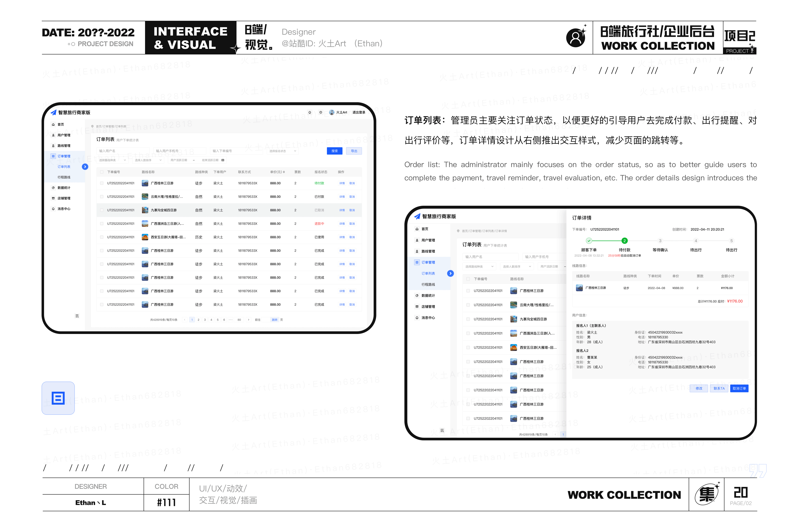Go to page 80 in pagination
This screenshot has width=798, height=532.
(x=239, y=320)
